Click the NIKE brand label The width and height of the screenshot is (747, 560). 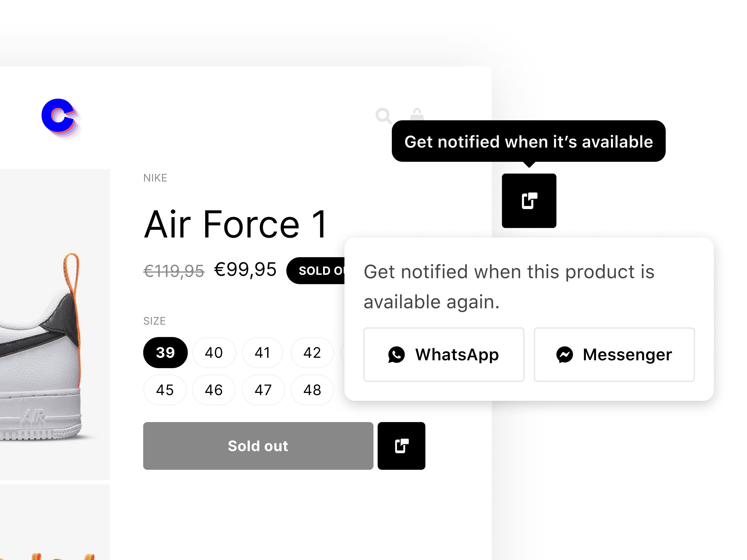pos(155,178)
